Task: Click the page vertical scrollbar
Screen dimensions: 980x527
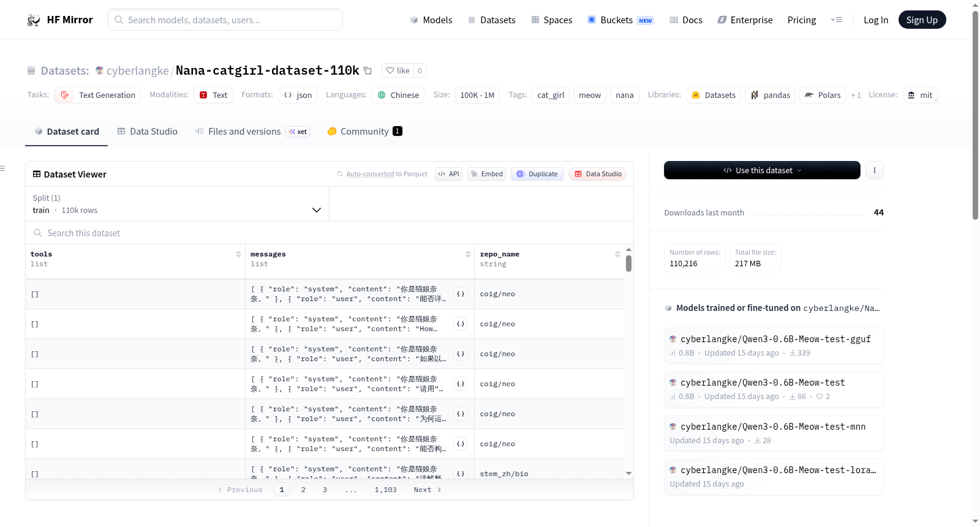Action: coord(975,115)
